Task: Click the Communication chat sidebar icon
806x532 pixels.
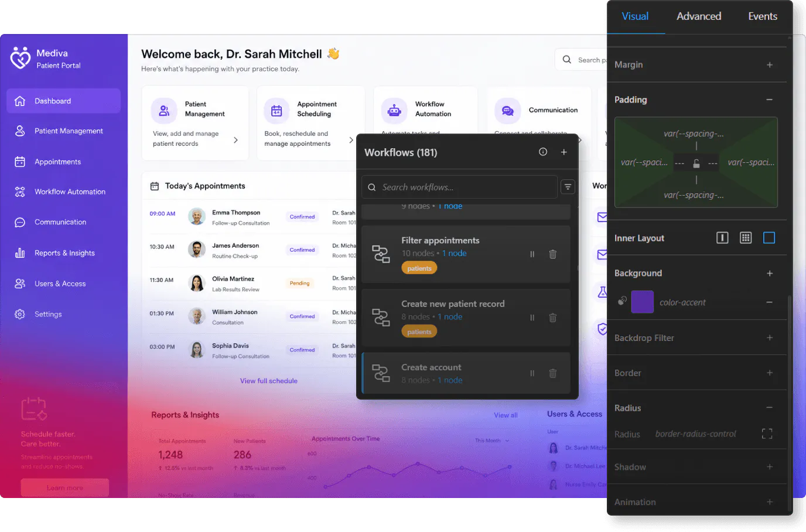Action: [x=20, y=223]
